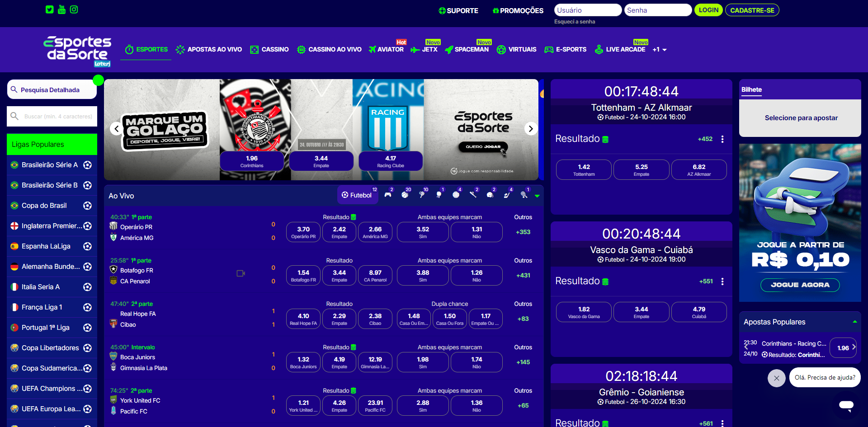868x427 pixels.
Task: Bet on Tottenham at 1.42
Action: tap(584, 170)
